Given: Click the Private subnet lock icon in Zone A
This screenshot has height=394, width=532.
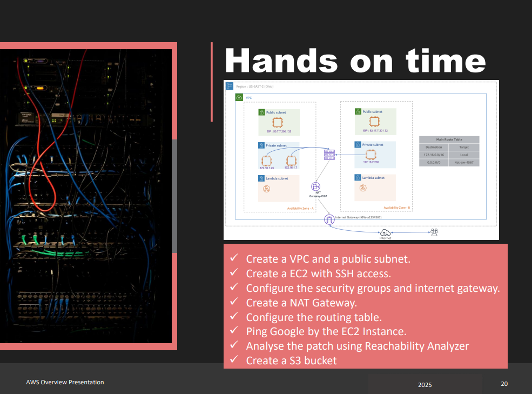Looking at the screenshot, I should [261, 145].
